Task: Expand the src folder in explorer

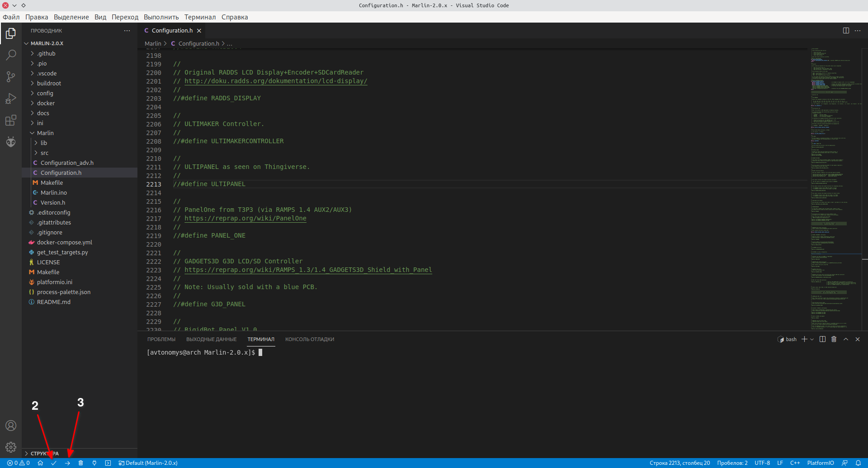Action: [44, 153]
